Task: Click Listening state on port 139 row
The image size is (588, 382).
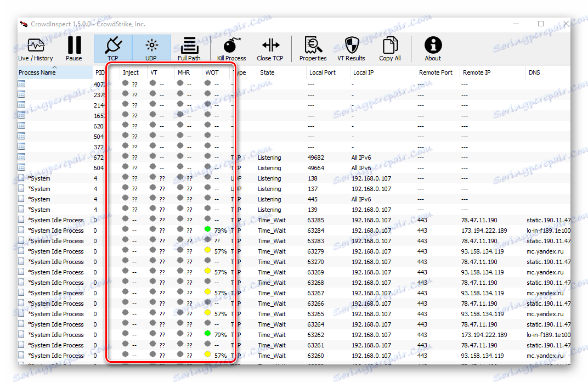Action: 269,210
